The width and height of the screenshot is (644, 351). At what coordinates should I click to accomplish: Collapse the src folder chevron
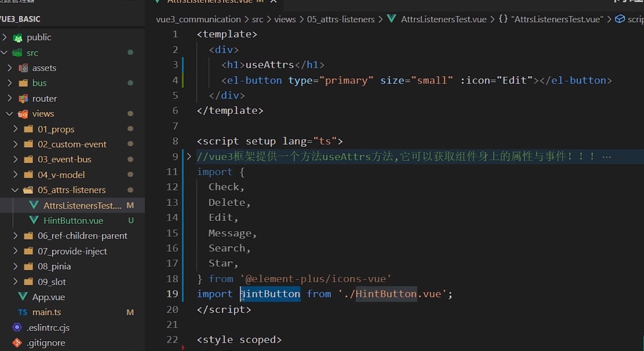click(5, 53)
